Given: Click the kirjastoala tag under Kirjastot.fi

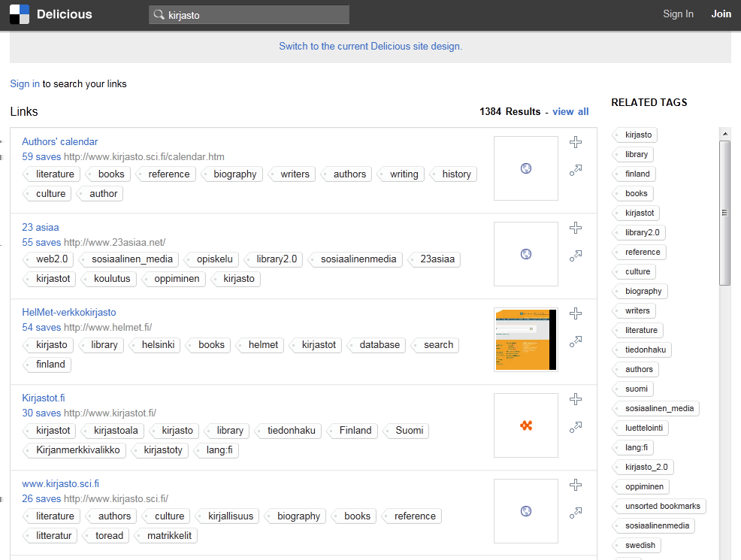Looking at the screenshot, I should pos(113,431).
